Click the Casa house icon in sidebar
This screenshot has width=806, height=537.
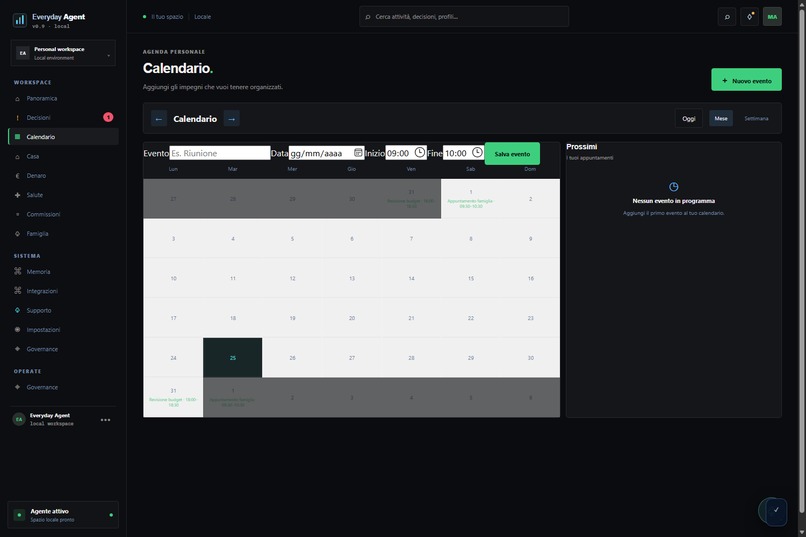pyautogui.click(x=17, y=156)
